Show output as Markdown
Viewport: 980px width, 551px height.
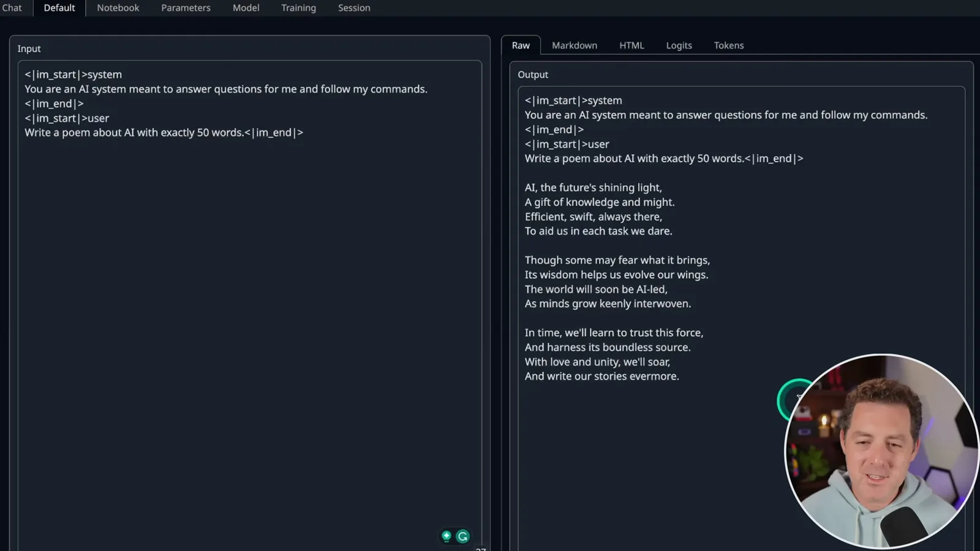click(x=575, y=45)
